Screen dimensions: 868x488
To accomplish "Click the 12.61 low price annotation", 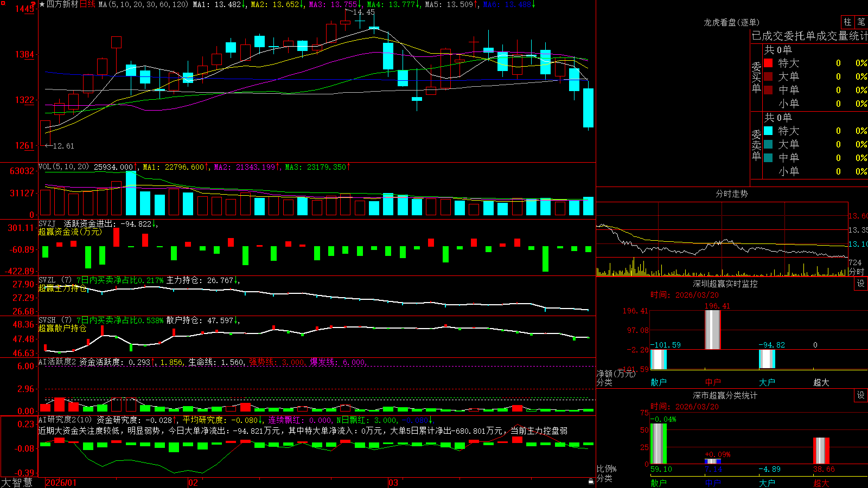I will (63, 146).
